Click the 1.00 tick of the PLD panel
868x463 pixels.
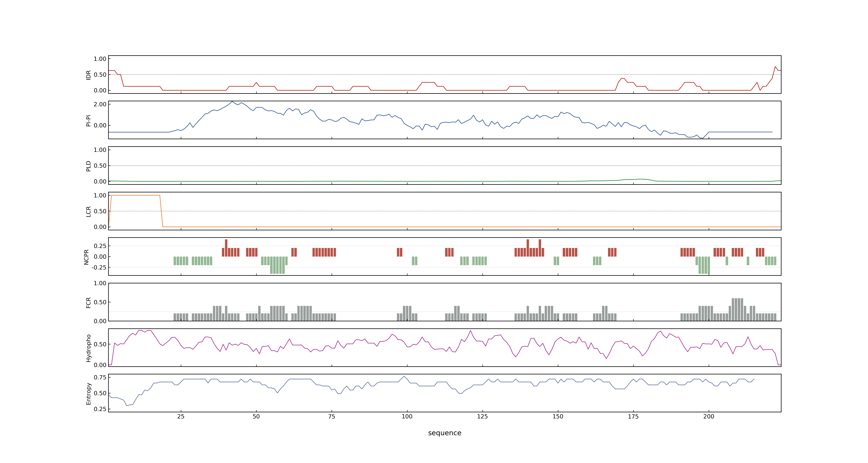tap(100, 150)
